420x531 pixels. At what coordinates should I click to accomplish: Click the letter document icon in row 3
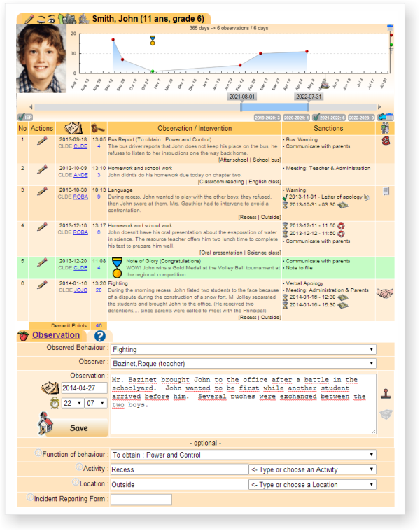tap(386, 191)
